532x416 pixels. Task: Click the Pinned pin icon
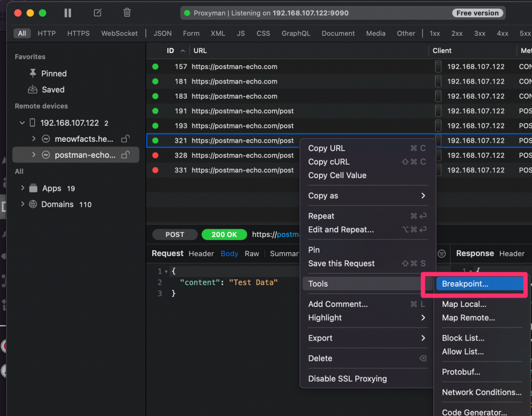pos(33,73)
